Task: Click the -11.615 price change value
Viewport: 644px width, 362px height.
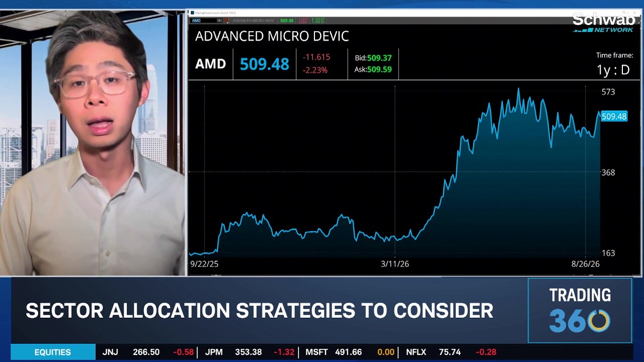Action: pyautogui.click(x=316, y=57)
